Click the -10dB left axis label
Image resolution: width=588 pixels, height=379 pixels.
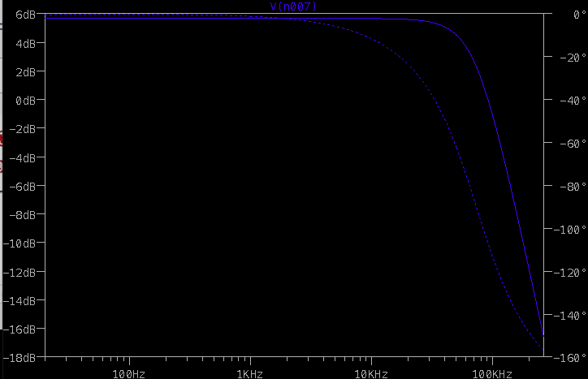pos(19,243)
